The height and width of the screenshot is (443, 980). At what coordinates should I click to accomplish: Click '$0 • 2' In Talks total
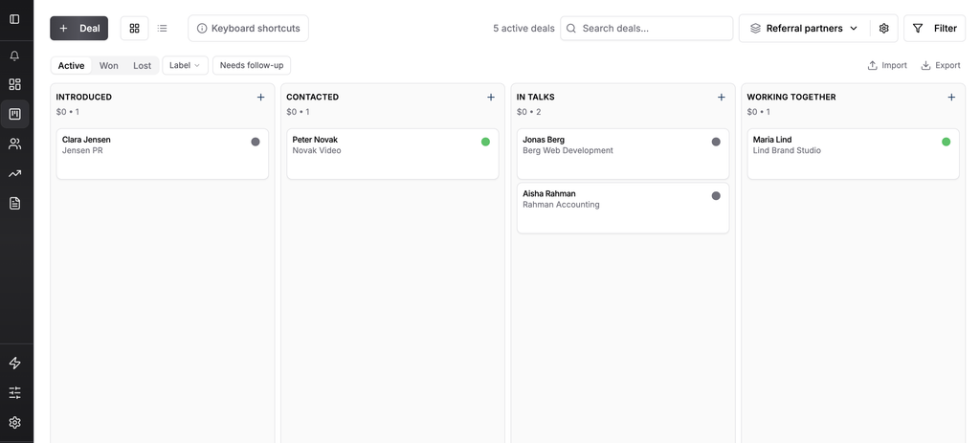(528, 112)
